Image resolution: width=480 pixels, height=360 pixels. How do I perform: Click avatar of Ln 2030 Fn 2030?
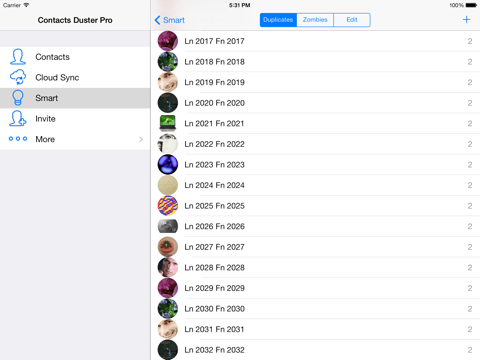click(x=168, y=309)
